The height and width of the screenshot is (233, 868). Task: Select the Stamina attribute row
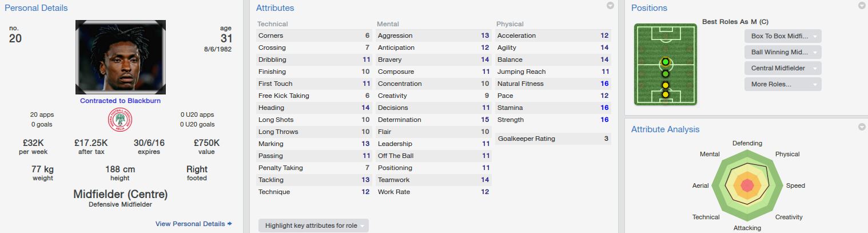pyautogui.click(x=553, y=108)
